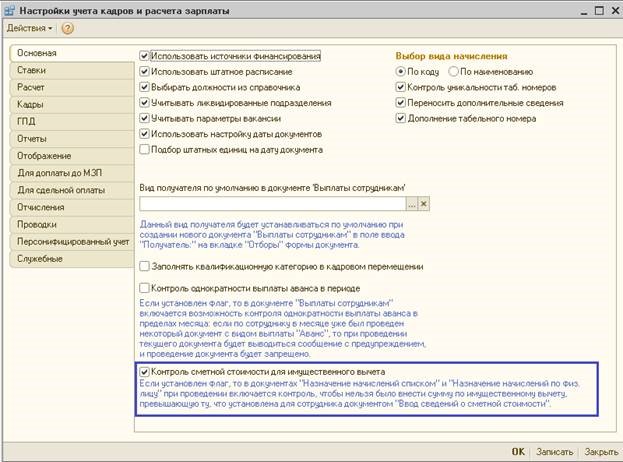Clear the recipient type field with X button

coord(424,204)
